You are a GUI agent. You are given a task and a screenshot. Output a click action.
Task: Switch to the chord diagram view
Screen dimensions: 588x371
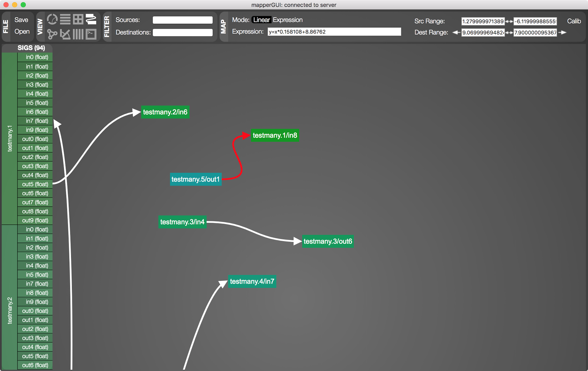tap(52, 20)
